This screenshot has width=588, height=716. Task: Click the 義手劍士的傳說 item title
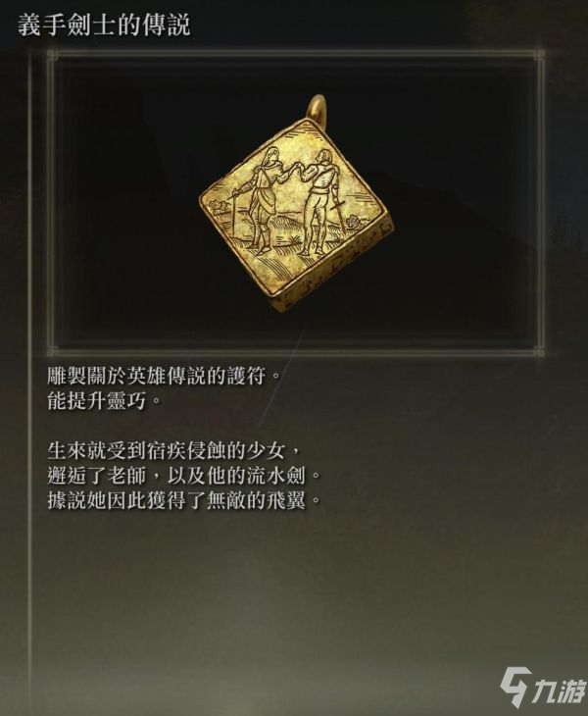pos(104,25)
